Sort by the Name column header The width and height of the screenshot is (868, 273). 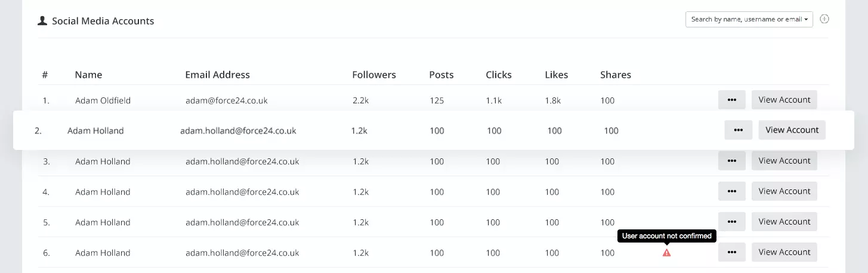[88, 75]
